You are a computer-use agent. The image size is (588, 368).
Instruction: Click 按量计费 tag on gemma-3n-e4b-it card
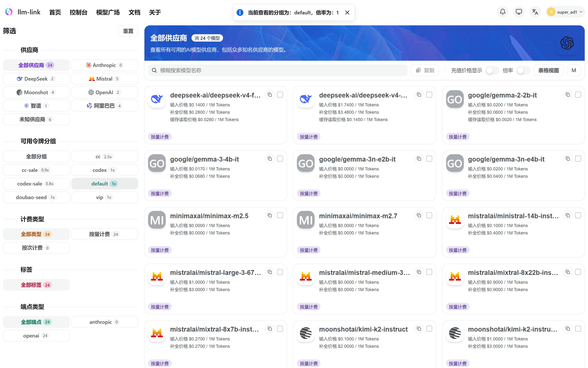pyautogui.click(x=458, y=194)
